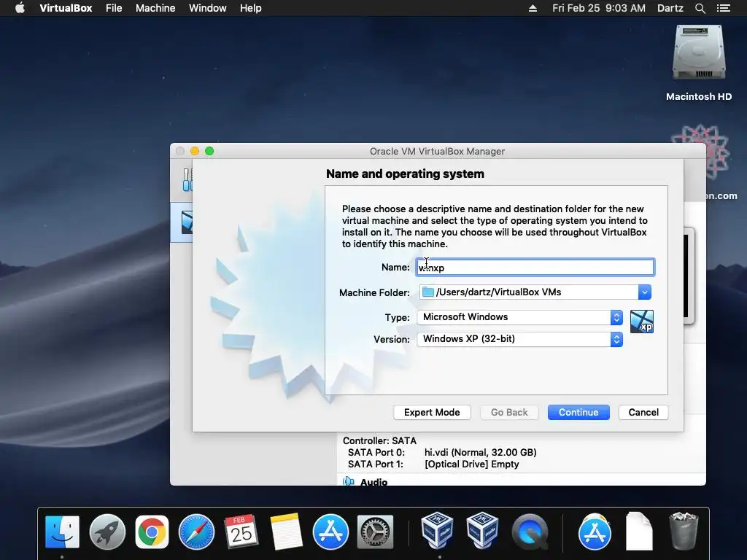Screen dimensions: 747x560
Task: Open the File menu
Action: (x=114, y=8)
